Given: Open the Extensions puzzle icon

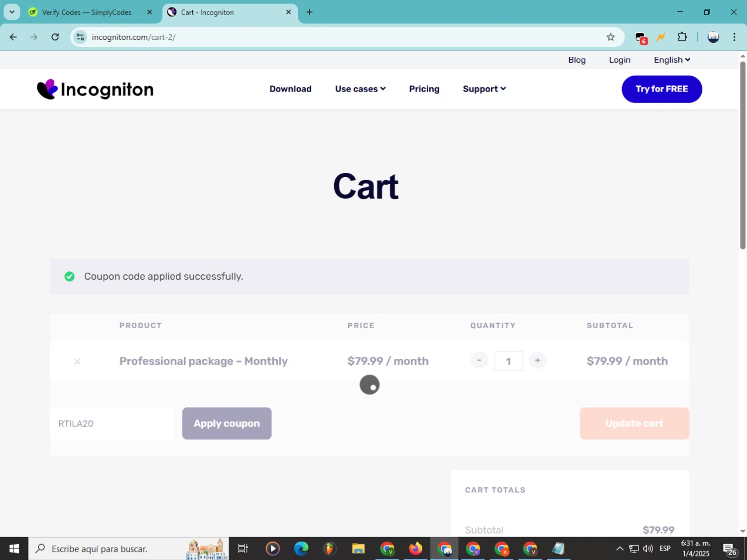Looking at the screenshot, I should [x=682, y=37].
